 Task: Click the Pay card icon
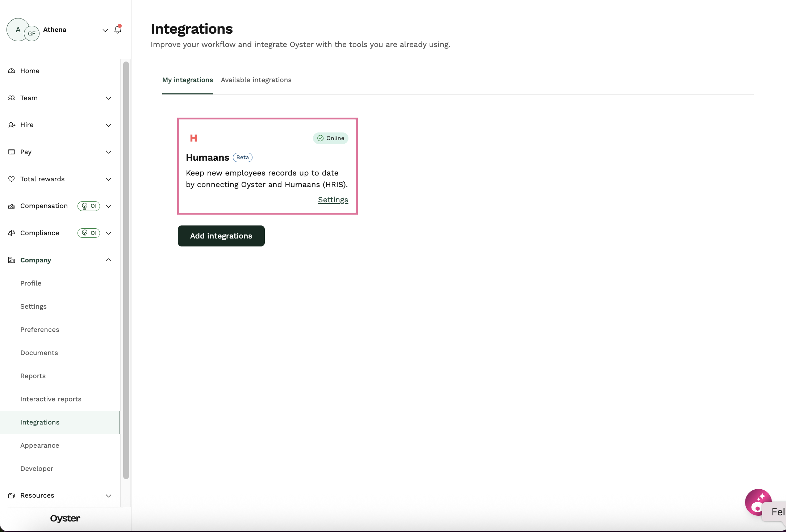[x=12, y=152]
